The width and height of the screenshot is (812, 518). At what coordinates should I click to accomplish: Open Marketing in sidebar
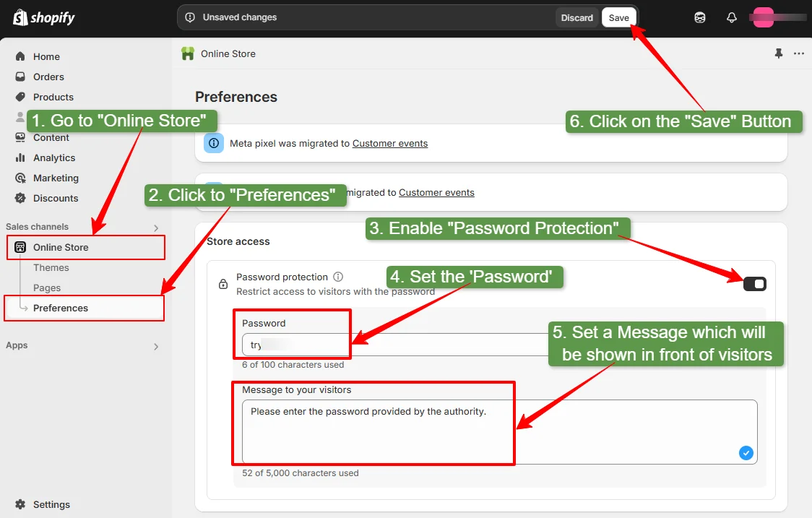tap(56, 178)
